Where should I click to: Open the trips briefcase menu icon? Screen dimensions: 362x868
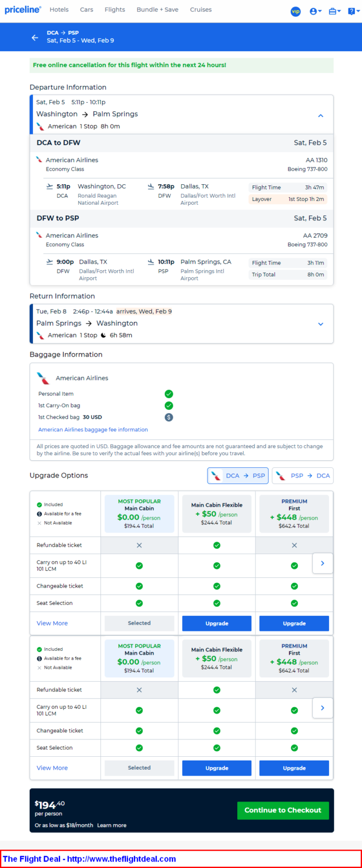tap(334, 11)
